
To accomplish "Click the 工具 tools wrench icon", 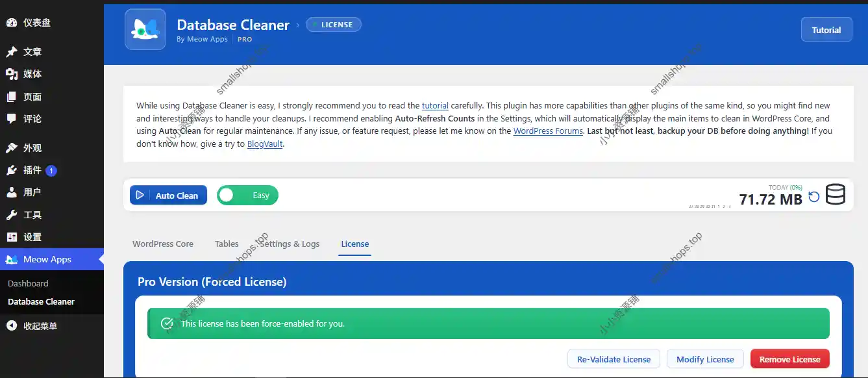I will (x=12, y=215).
